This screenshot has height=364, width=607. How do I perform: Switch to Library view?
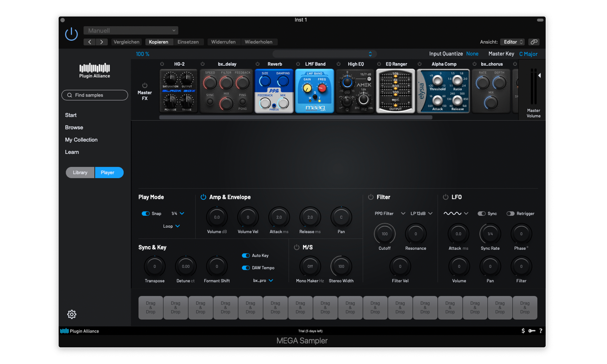pyautogui.click(x=80, y=173)
